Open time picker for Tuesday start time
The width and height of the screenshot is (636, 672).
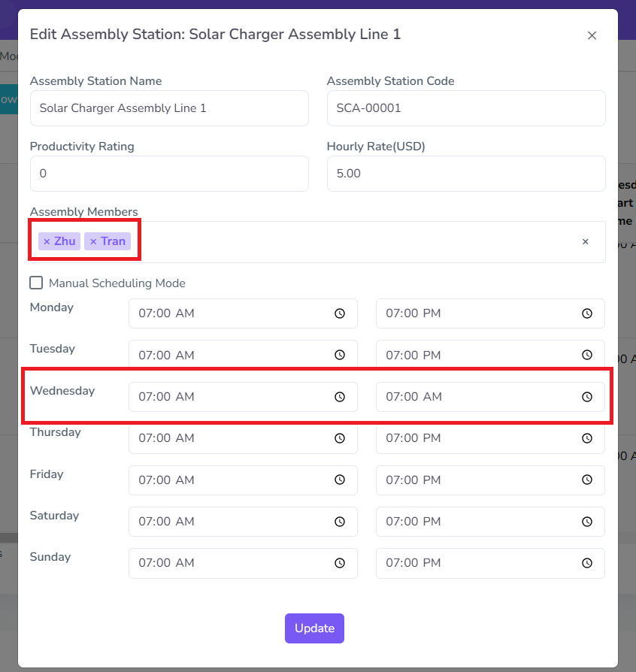(x=340, y=355)
